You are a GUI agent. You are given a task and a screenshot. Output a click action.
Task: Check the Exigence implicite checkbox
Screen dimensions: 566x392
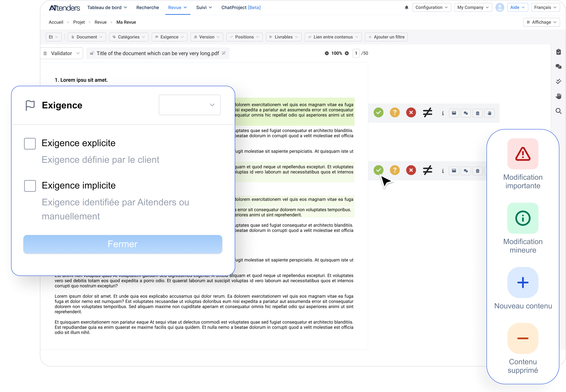click(30, 186)
